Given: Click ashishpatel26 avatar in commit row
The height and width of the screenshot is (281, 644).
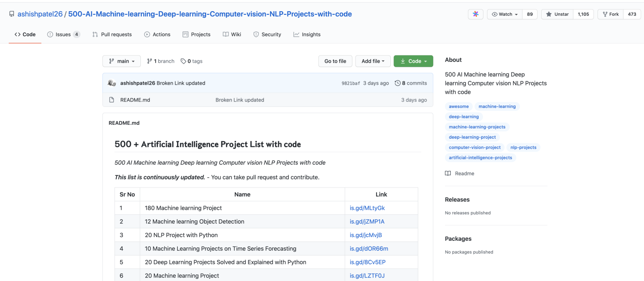Looking at the screenshot, I should point(112,83).
